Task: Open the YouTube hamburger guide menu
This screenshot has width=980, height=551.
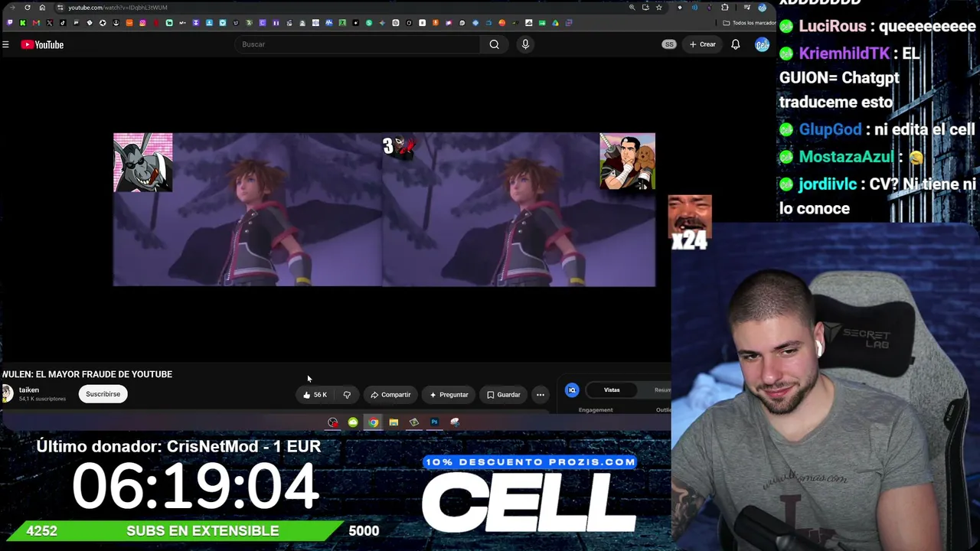Action: click(x=5, y=44)
